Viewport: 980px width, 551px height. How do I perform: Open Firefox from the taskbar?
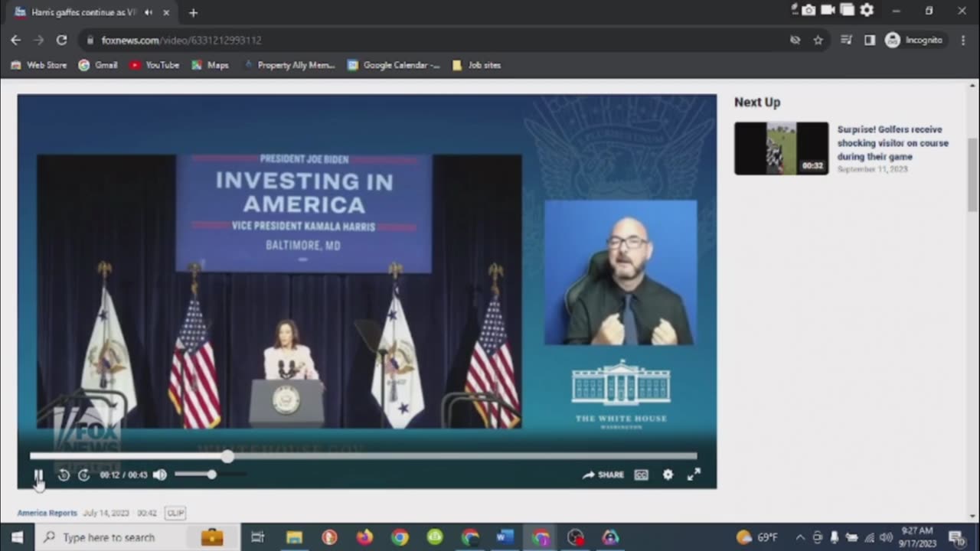[x=364, y=537]
